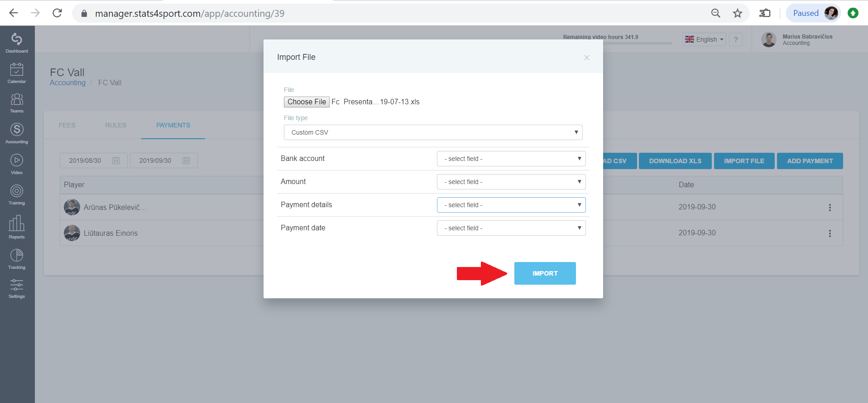This screenshot has height=403, width=868.
Task: Open Calendar in the sidebar
Action: [x=17, y=73]
